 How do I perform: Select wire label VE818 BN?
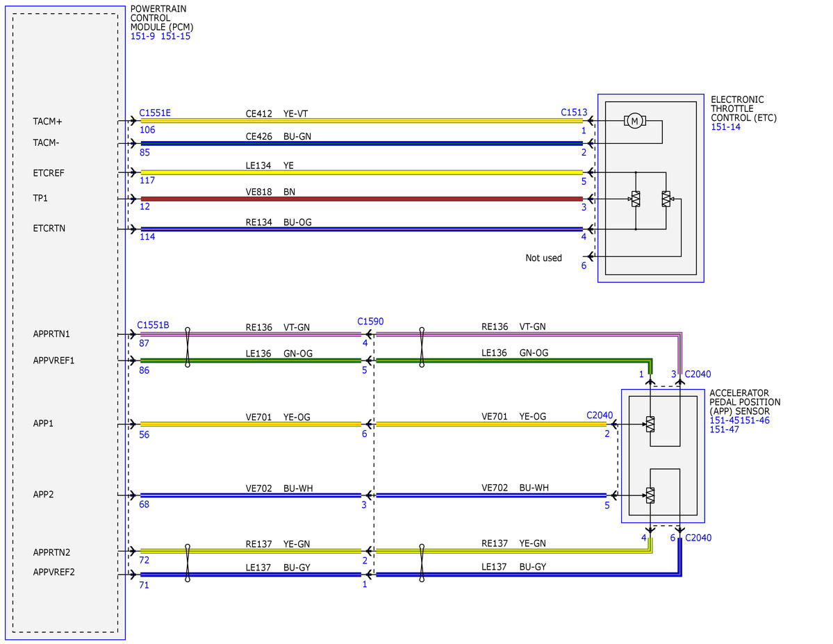[270, 192]
